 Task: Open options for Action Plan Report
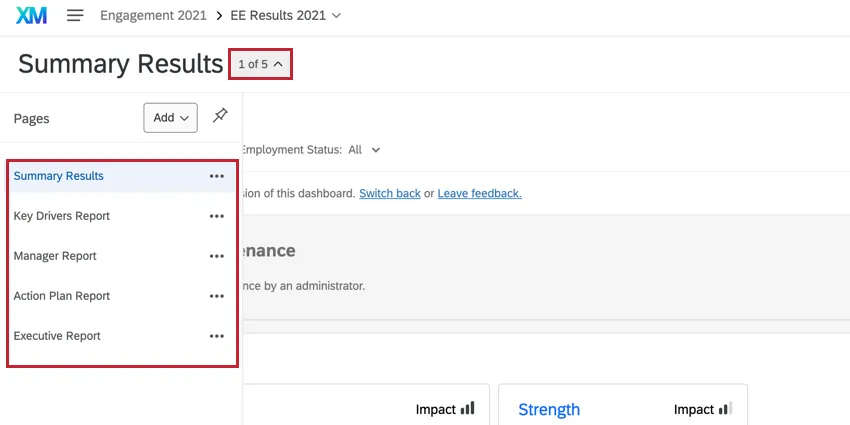point(216,296)
